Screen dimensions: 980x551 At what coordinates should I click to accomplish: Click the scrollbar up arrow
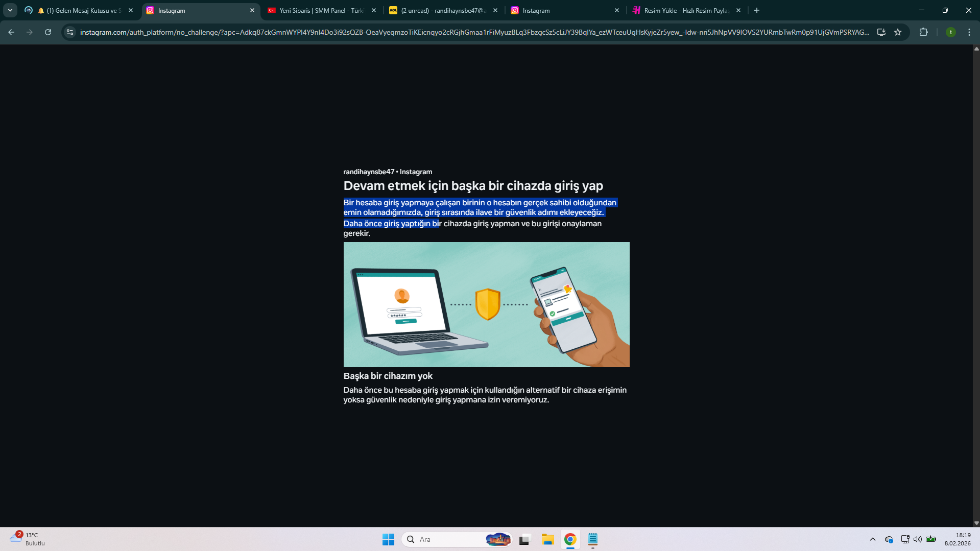[x=976, y=49]
